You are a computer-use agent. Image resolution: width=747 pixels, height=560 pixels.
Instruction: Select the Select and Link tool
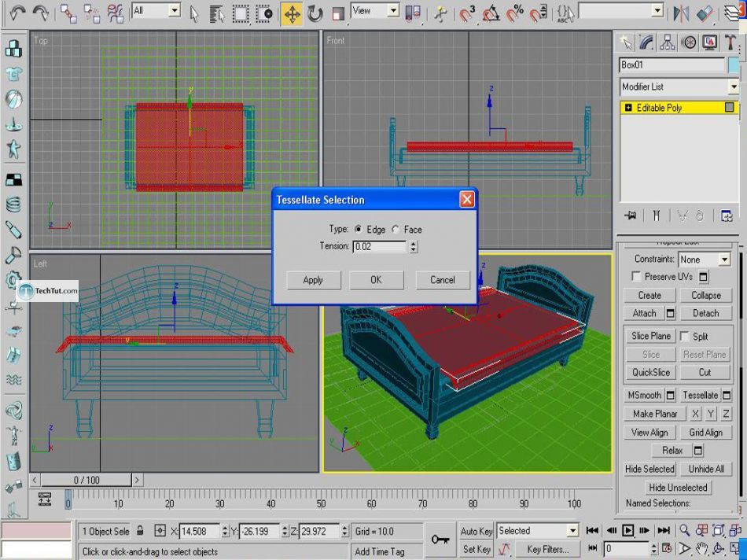click(68, 13)
